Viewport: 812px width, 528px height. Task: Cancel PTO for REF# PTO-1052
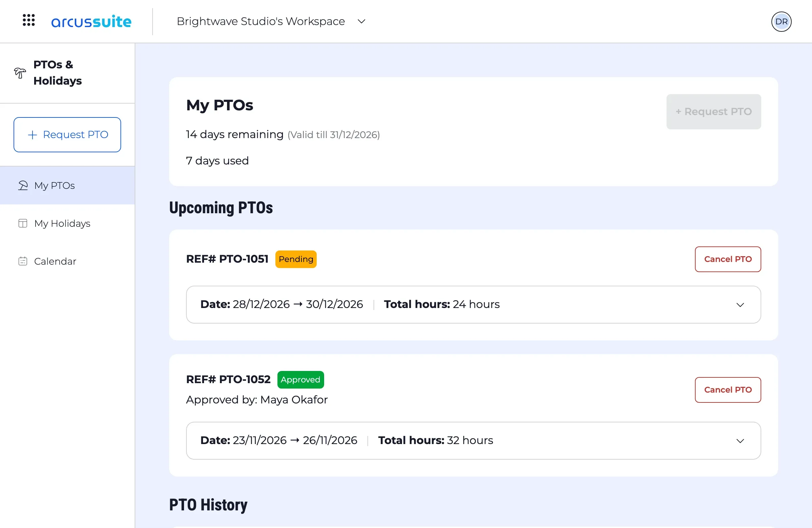728,390
